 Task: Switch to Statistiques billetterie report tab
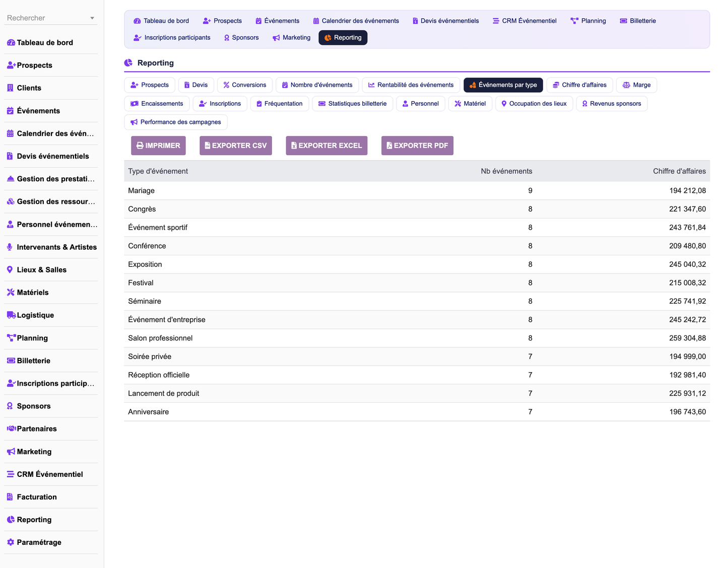(353, 104)
